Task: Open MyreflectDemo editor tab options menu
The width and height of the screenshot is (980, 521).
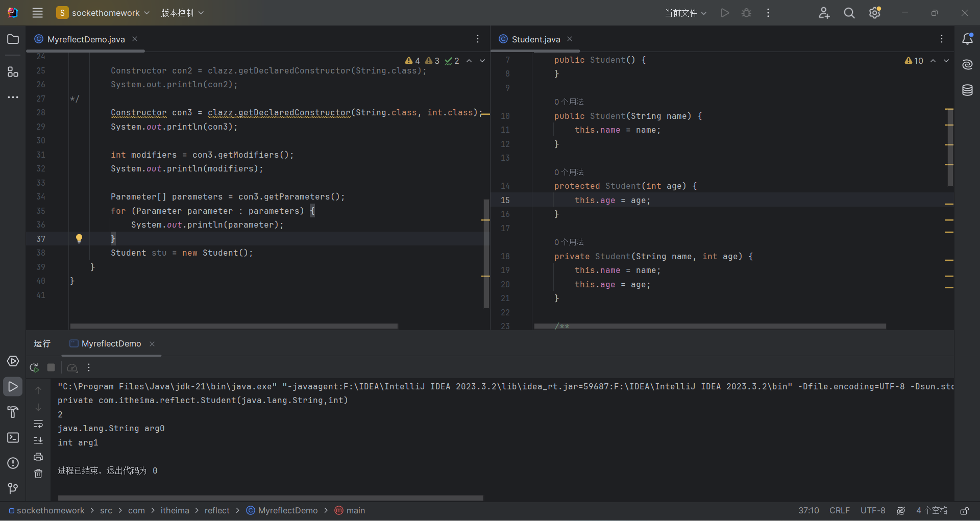Action: tap(478, 39)
